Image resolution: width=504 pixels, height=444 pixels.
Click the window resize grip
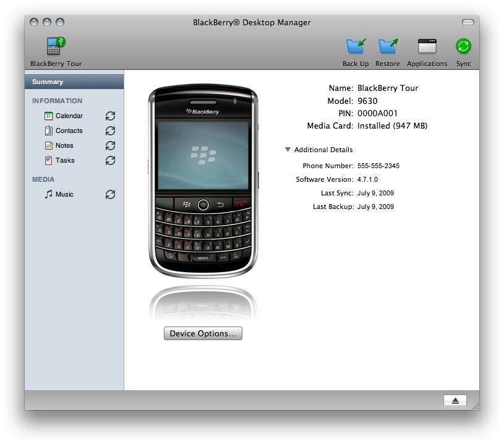click(476, 406)
